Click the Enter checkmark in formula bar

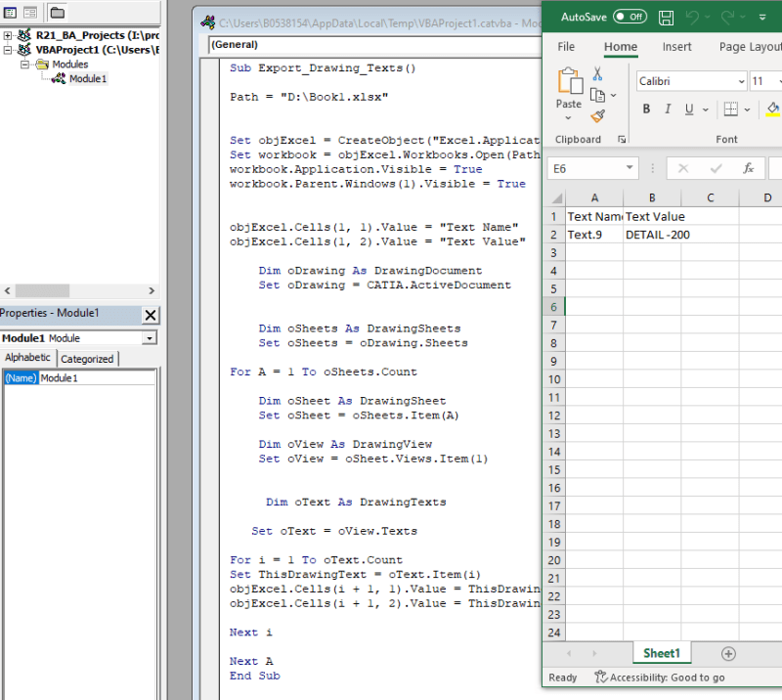717,168
